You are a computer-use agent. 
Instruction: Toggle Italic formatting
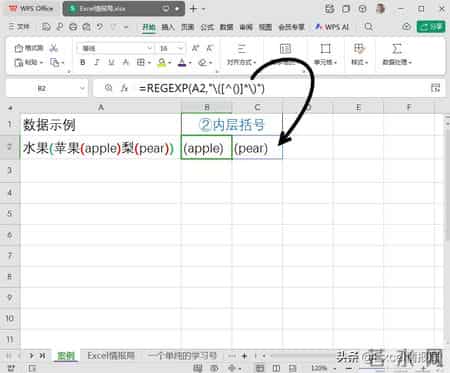click(97, 62)
